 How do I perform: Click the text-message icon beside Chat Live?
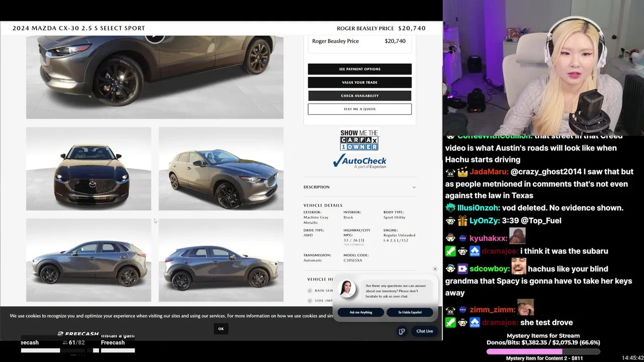coord(401,331)
